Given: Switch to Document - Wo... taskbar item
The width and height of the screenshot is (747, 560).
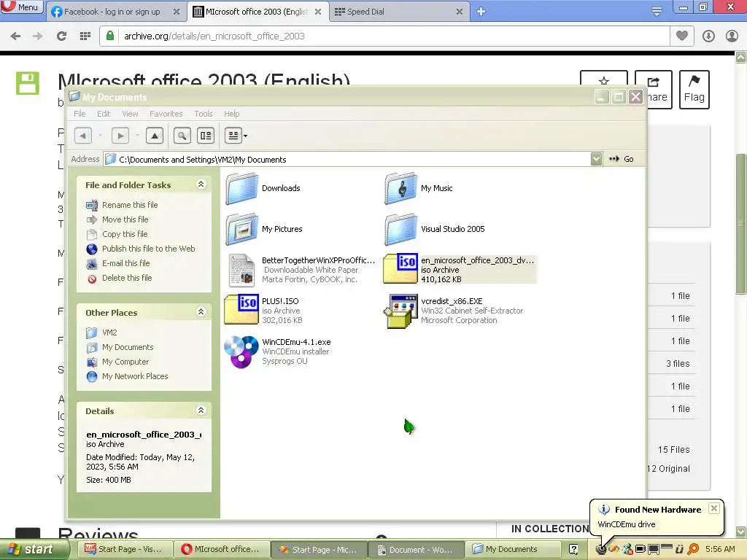Looking at the screenshot, I should coord(415,549).
